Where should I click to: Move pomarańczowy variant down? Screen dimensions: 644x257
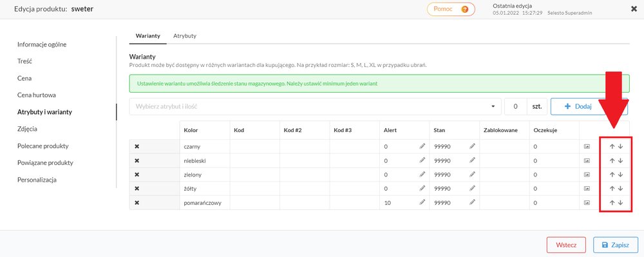620,203
